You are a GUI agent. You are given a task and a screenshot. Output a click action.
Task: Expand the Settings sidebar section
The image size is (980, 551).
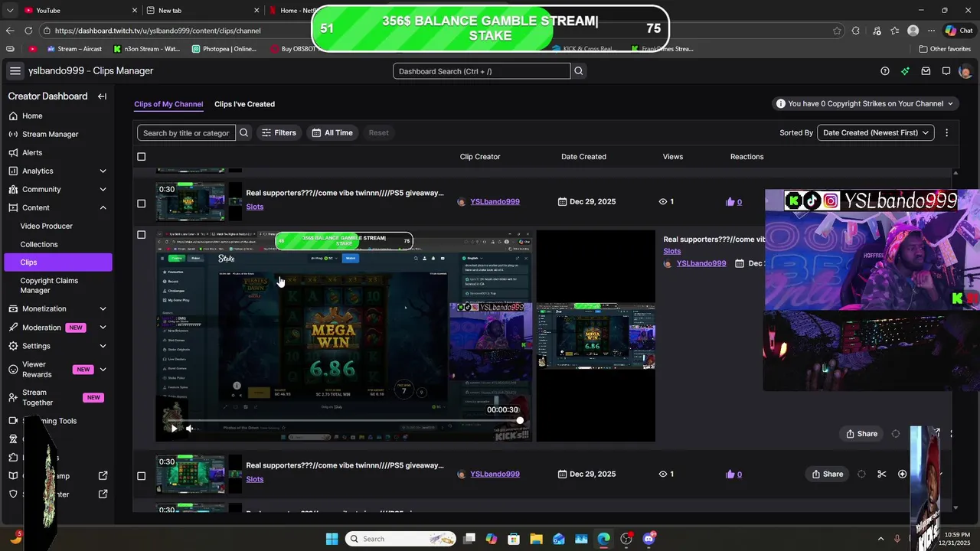click(x=103, y=346)
